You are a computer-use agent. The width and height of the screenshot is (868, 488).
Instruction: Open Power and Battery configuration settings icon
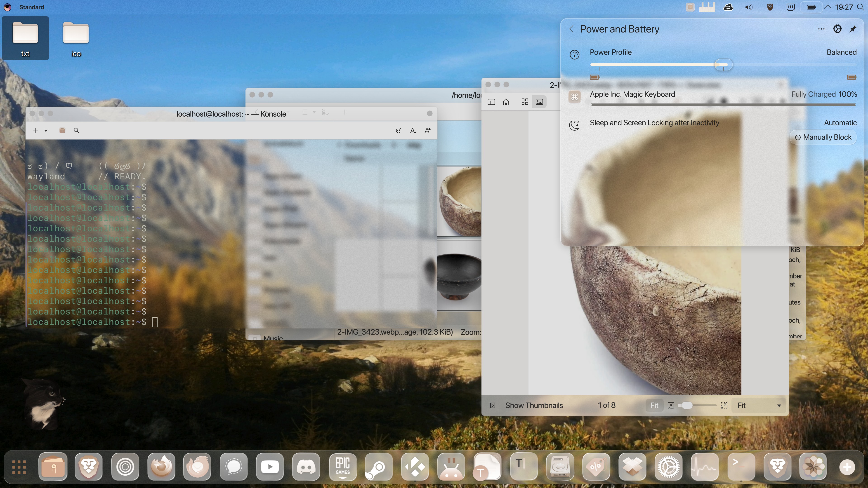837,29
